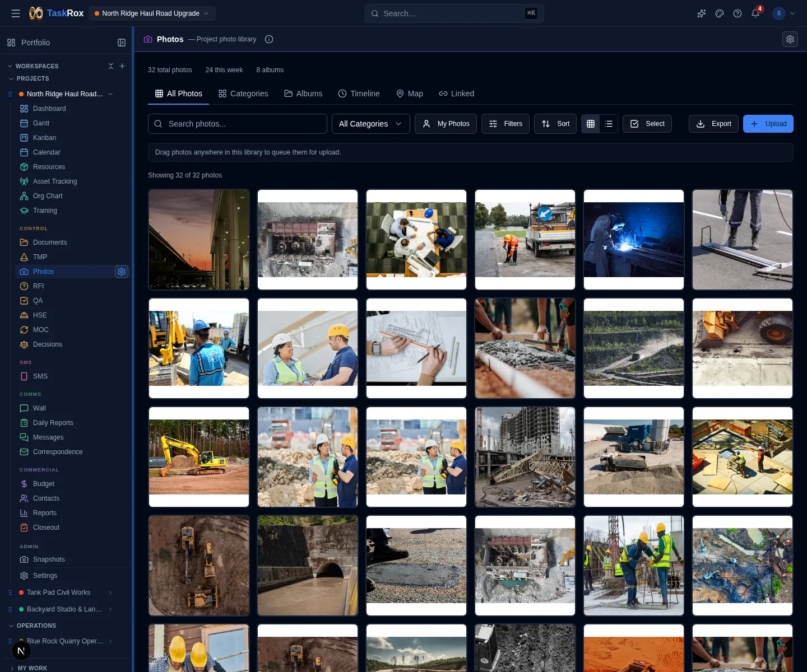Click the '8 albums' count text
This screenshot has width=807, height=672.
(x=270, y=70)
